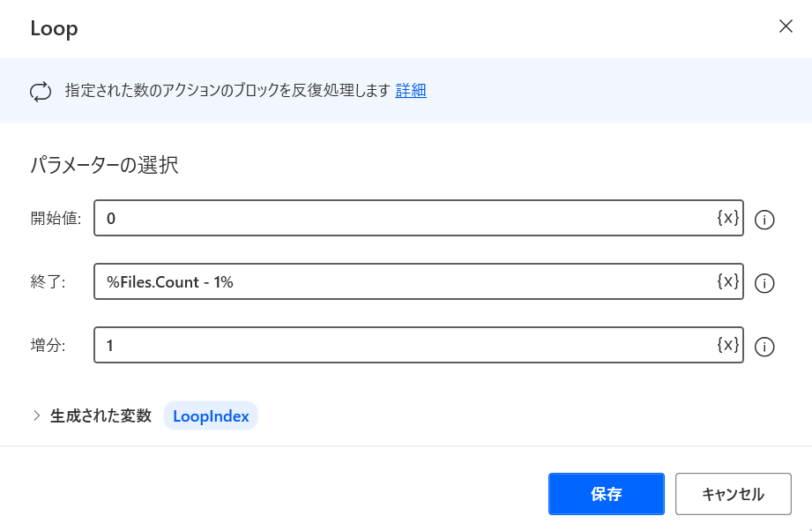Collapse the generated variables disclosure arrow
This screenshot has height=531, width=812.
[x=36, y=415]
